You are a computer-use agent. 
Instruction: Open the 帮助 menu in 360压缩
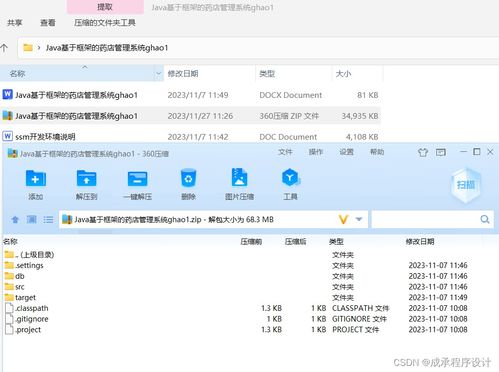[377, 152]
